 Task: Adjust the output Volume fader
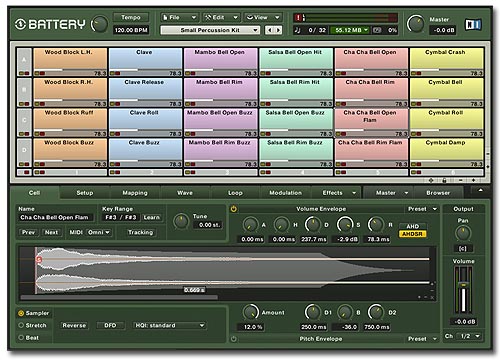click(x=463, y=286)
